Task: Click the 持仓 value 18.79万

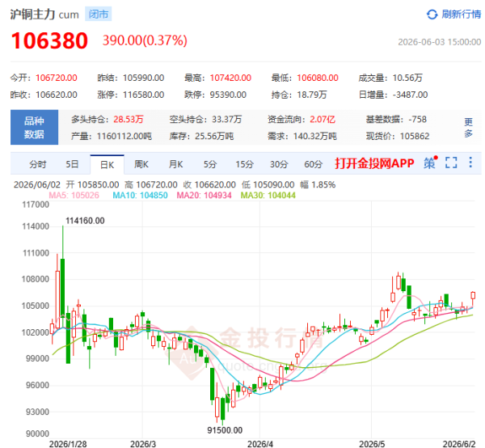Action: tap(312, 95)
